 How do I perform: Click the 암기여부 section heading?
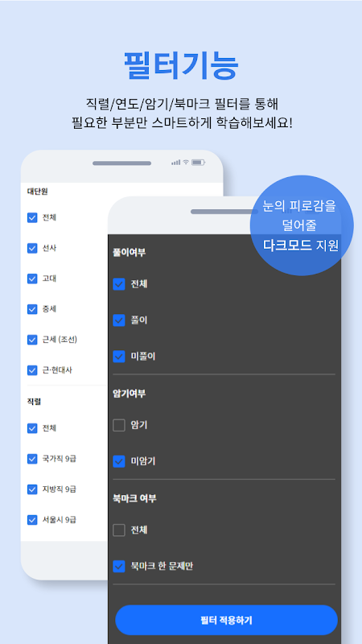coord(129,394)
